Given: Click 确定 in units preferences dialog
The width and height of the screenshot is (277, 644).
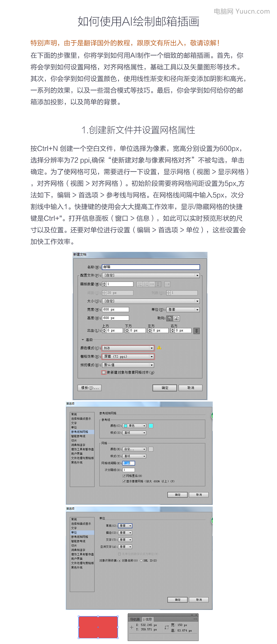Looking at the screenshot, I should click(178, 600).
